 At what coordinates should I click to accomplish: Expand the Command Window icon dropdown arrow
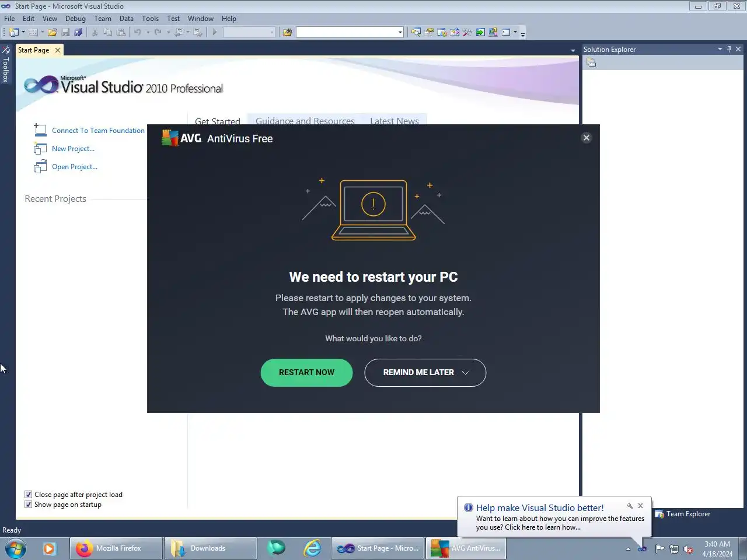point(515,32)
